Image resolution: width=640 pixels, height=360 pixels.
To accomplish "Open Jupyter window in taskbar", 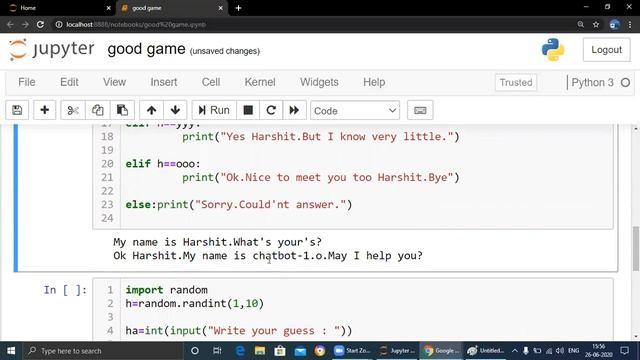I will 397,351.
